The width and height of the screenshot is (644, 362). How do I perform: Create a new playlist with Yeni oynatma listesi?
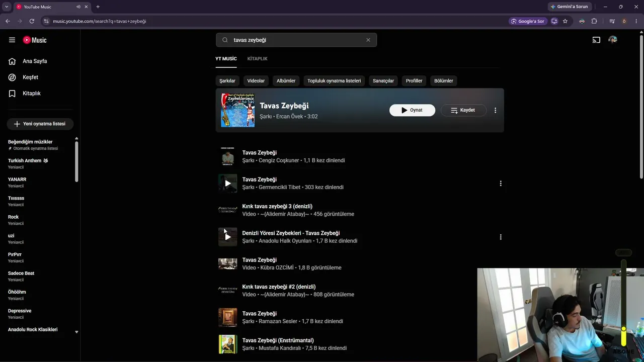click(40, 124)
